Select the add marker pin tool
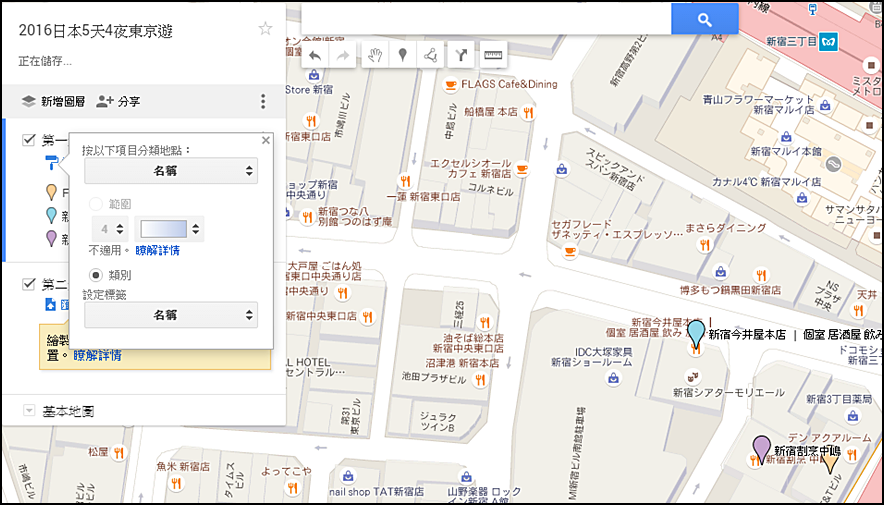The height and width of the screenshot is (505, 884). [x=403, y=55]
